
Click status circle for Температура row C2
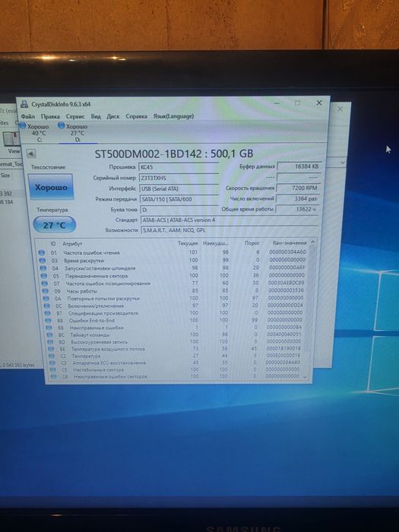coord(52,356)
